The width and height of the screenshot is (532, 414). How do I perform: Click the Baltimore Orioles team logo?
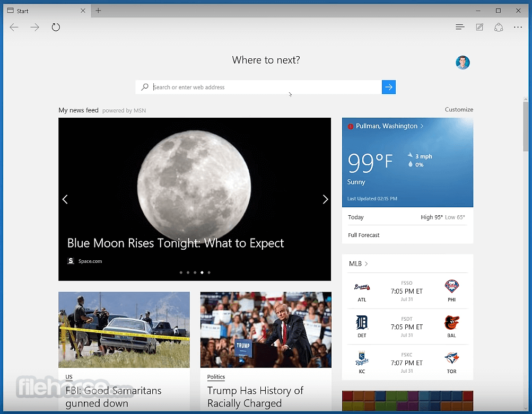pos(451,323)
